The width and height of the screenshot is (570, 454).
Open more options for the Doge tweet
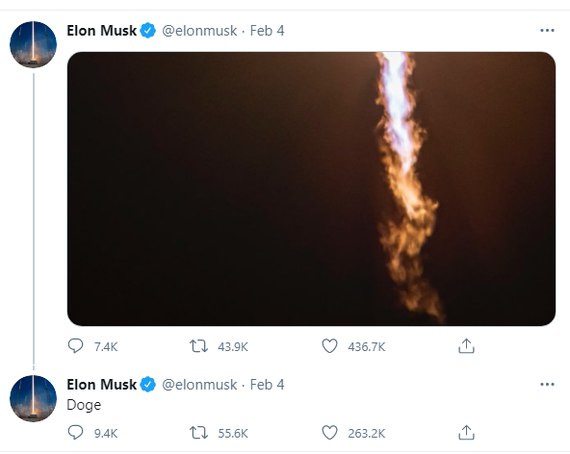(547, 384)
